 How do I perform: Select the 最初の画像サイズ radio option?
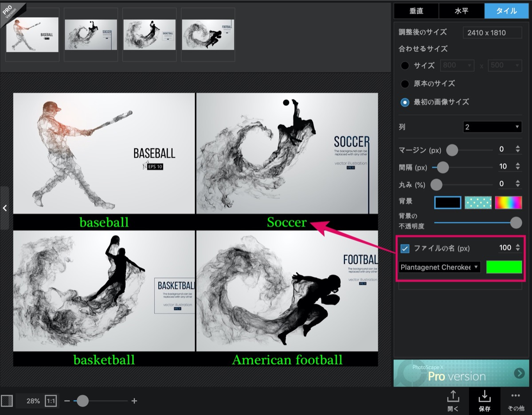(405, 102)
